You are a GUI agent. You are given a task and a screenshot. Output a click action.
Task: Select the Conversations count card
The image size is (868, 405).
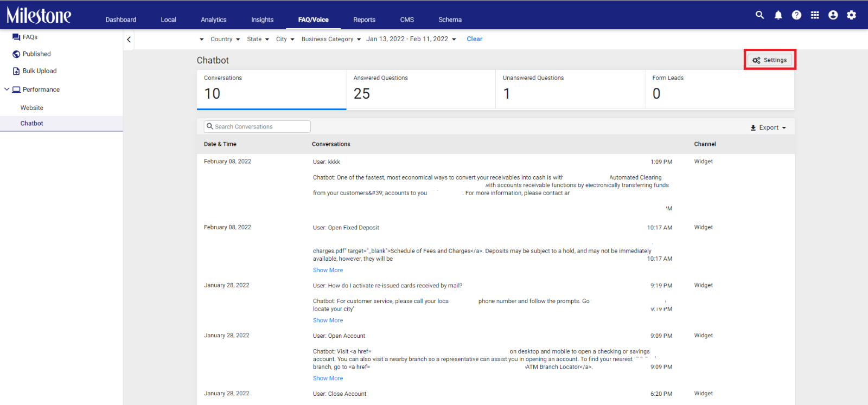[271, 89]
